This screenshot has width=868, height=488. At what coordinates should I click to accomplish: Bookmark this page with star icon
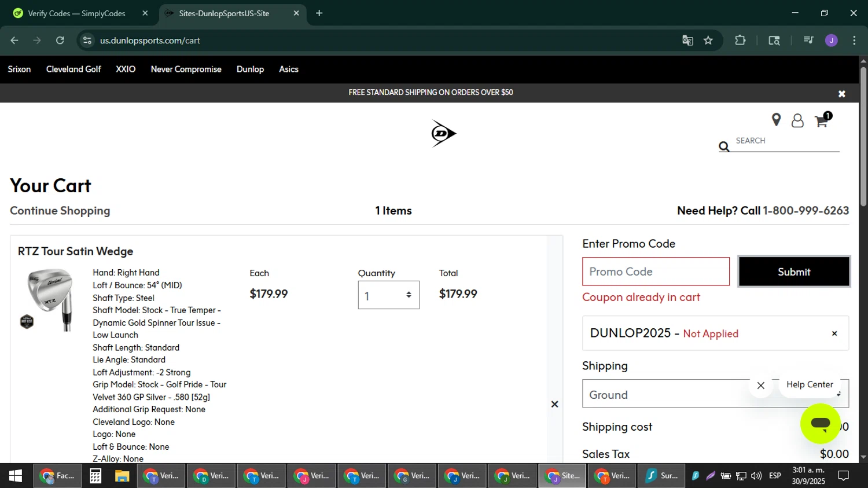(x=708, y=41)
